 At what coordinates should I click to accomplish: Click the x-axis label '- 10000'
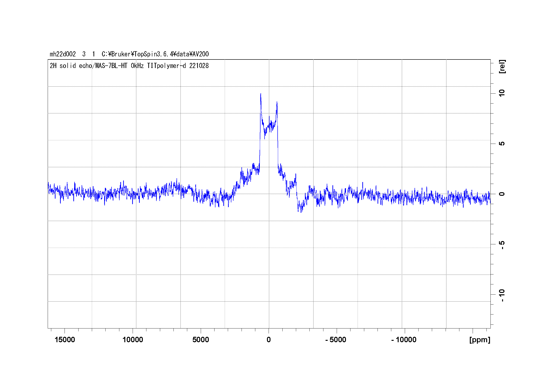404,340
